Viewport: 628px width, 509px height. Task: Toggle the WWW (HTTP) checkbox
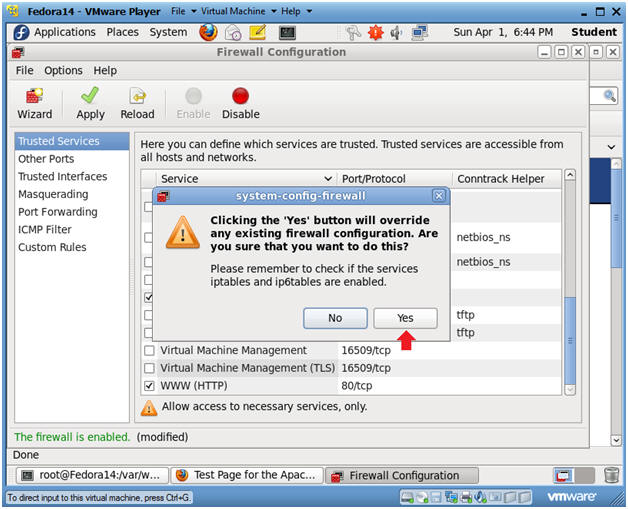tap(149, 386)
